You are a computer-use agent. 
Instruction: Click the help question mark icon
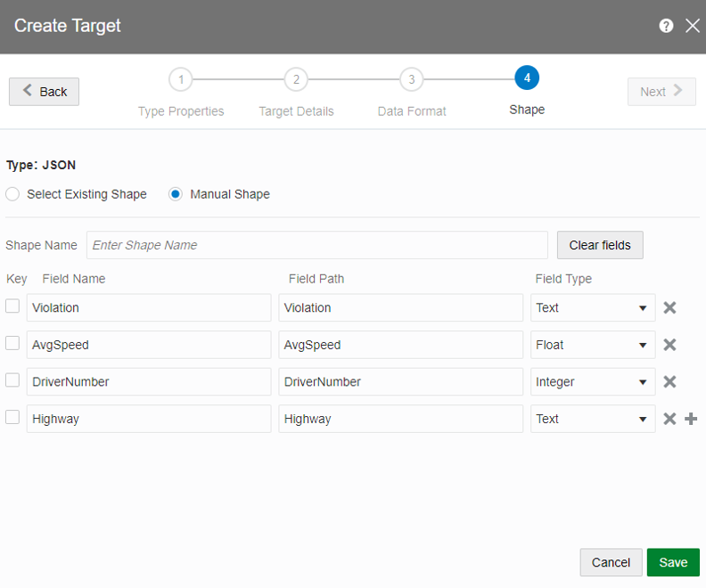click(x=666, y=26)
